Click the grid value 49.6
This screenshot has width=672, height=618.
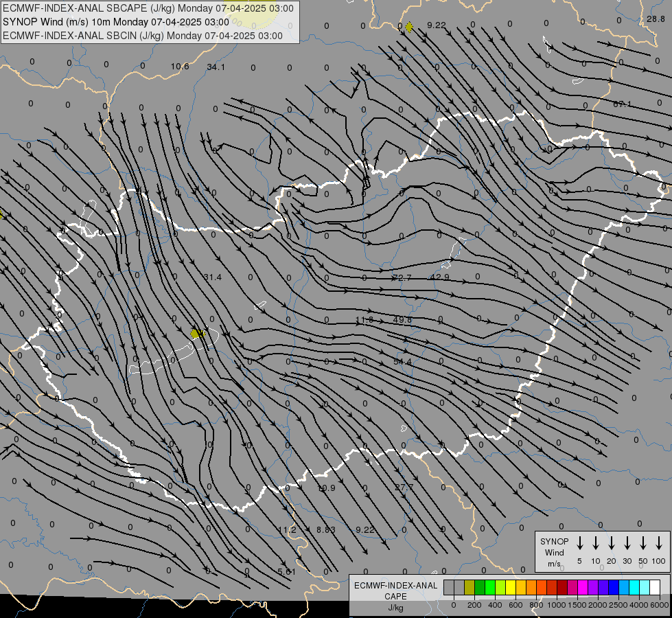click(402, 320)
